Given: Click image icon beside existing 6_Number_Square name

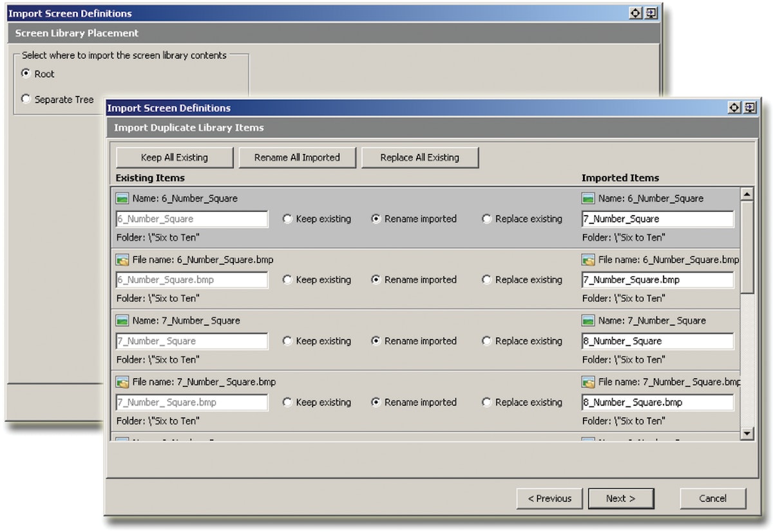Looking at the screenshot, I should 122,198.
